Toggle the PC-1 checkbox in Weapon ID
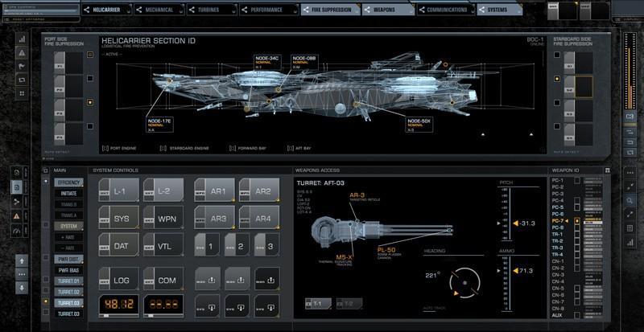Screen dimensions: 644x332 [577, 180]
